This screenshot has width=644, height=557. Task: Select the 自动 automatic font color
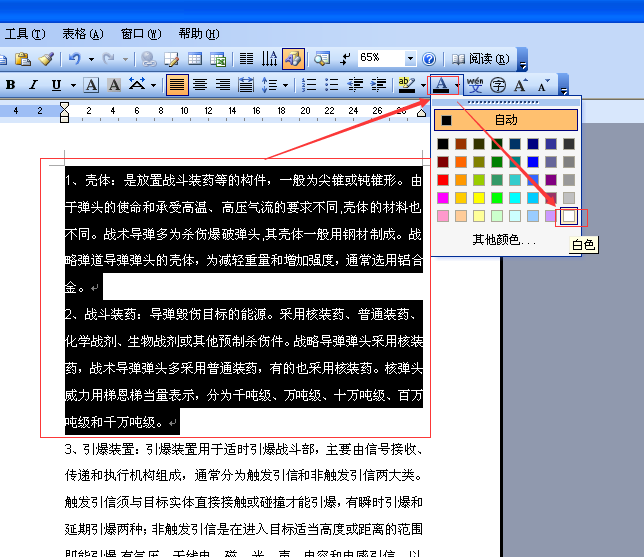[x=506, y=120]
